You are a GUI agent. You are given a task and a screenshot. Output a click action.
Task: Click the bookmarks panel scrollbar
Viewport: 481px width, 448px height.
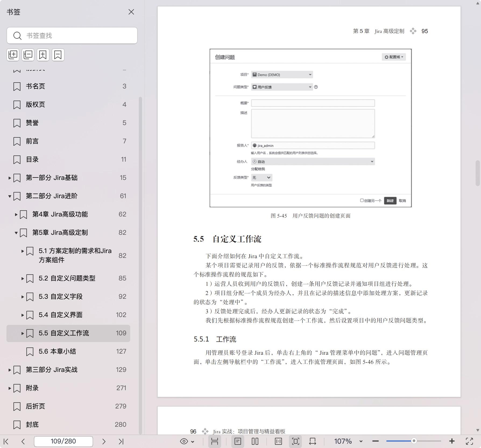[x=140, y=265]
